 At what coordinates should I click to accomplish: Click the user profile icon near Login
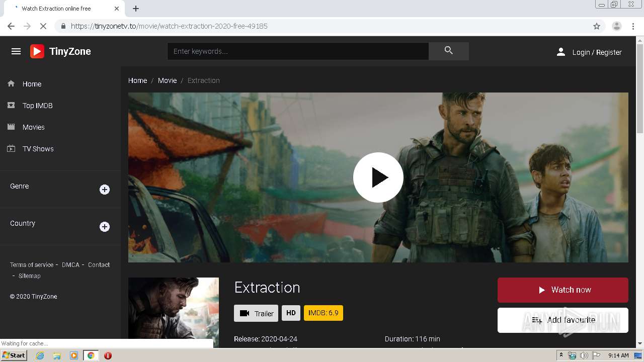click(x=561, y=52)
